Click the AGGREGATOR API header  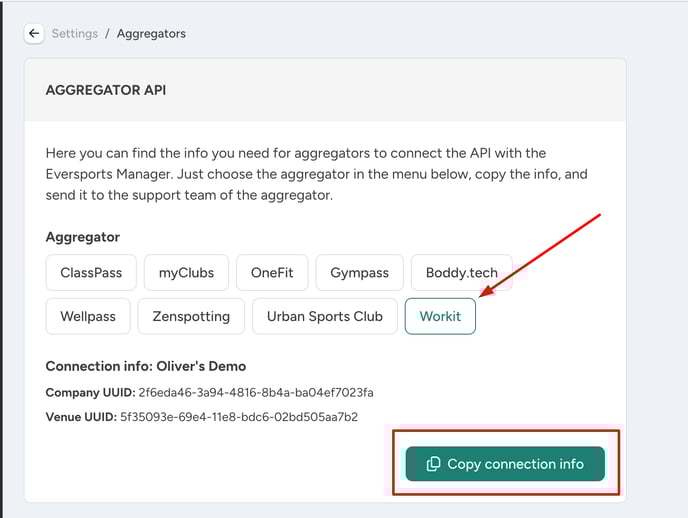click(106, 90)
